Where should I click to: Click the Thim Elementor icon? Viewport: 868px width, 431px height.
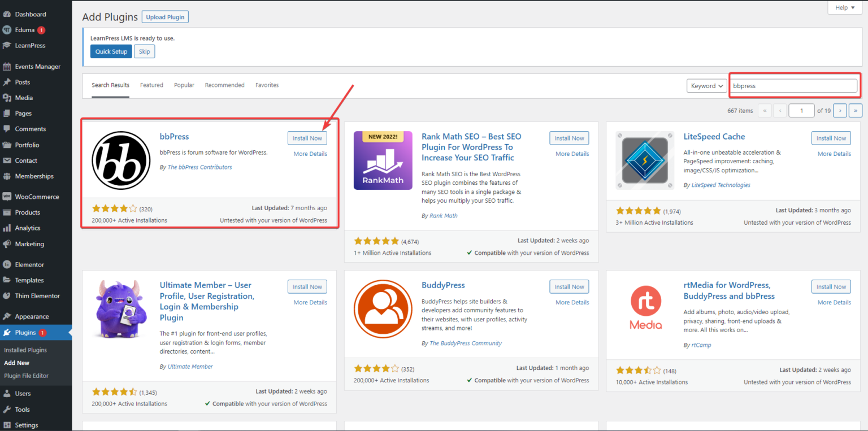tap(7, 296)
